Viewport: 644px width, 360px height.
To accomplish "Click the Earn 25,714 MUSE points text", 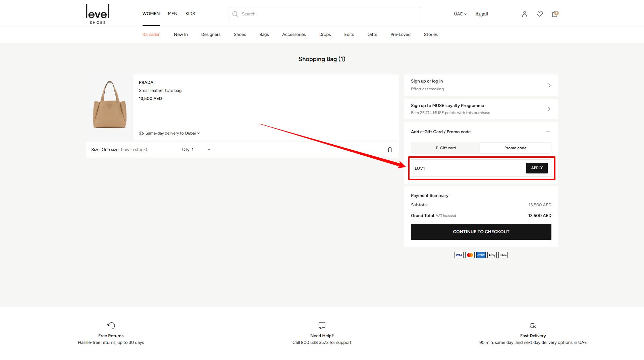I will click(x=451, y=113).
